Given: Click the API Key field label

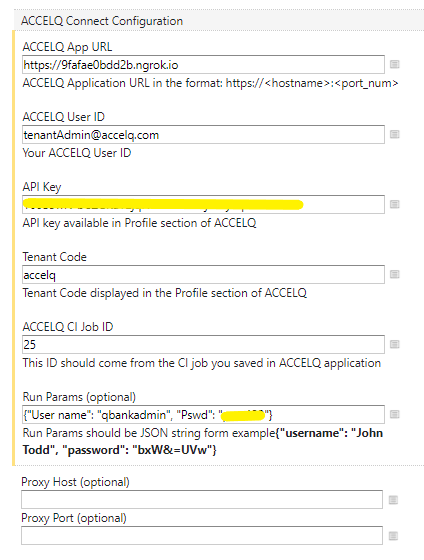Looking at the screenshot, I should tap(42, 187).
